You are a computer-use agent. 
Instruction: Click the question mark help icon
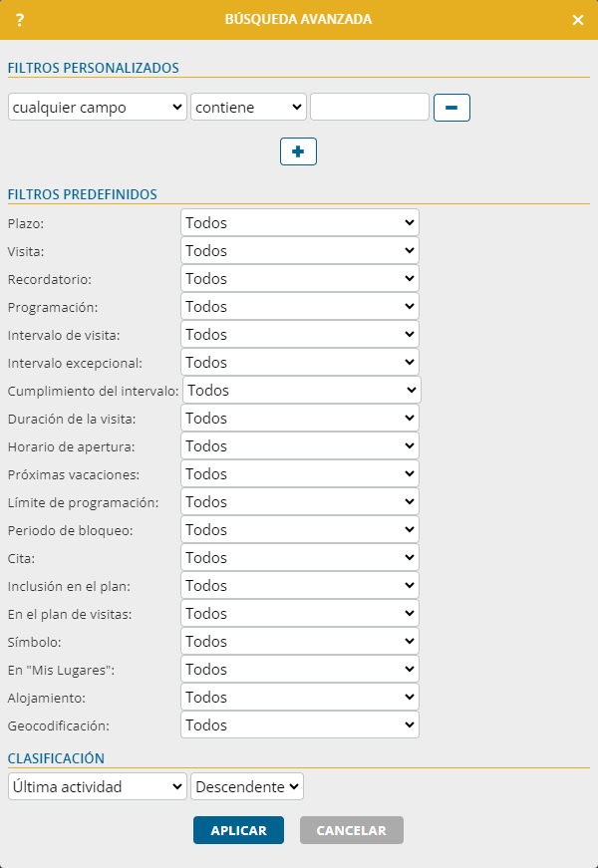point(20,20)
